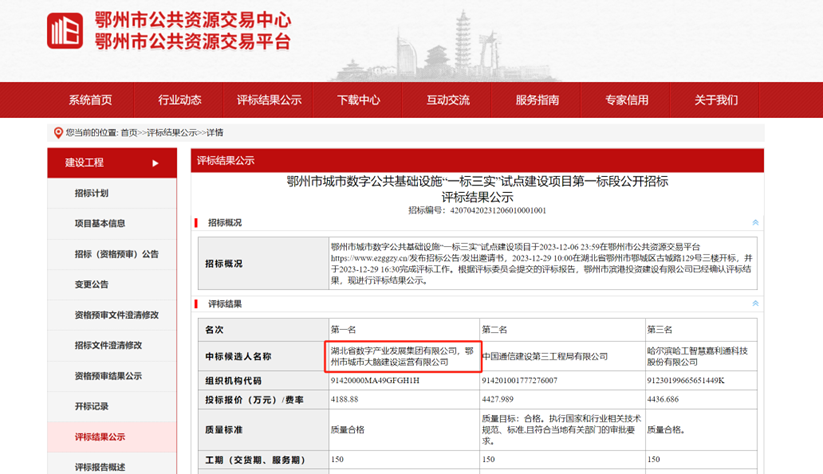
Task: Collapse the 招标概况 section with chevron
Action: tap(755, 223)
